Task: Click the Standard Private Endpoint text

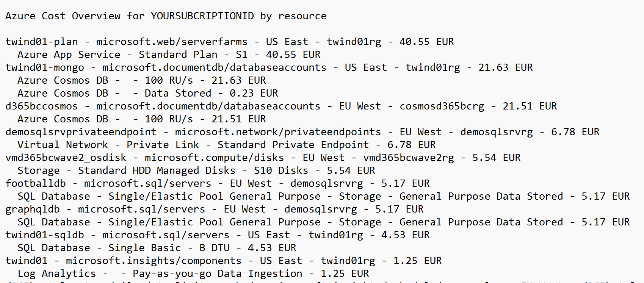Action: (x=293, y=145)
